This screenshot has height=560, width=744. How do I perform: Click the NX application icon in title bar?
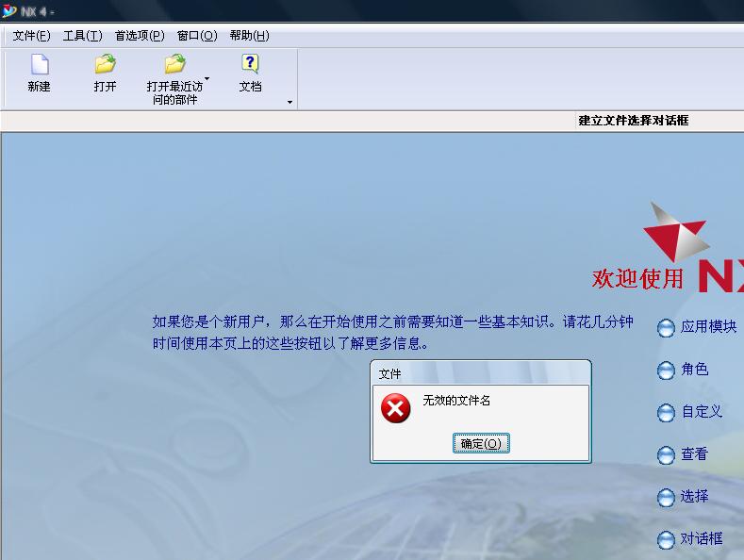(x=9, y=11)
